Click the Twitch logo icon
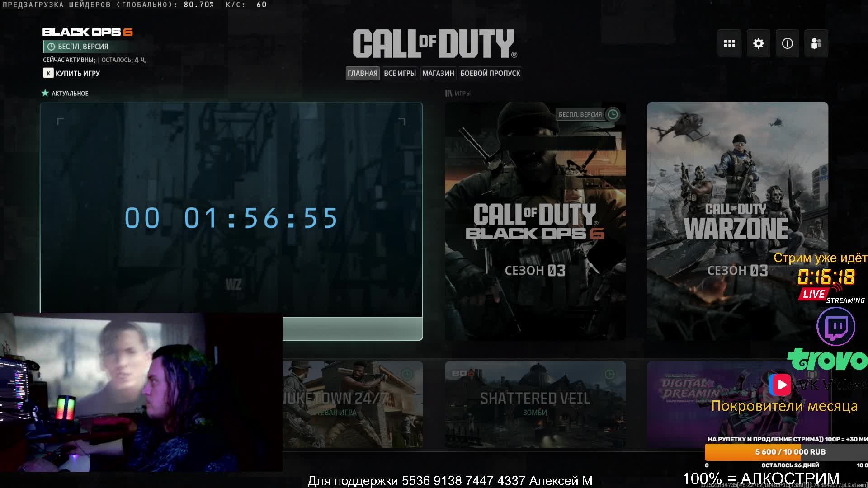The image size is (868, 488). (x=835, y=326)
